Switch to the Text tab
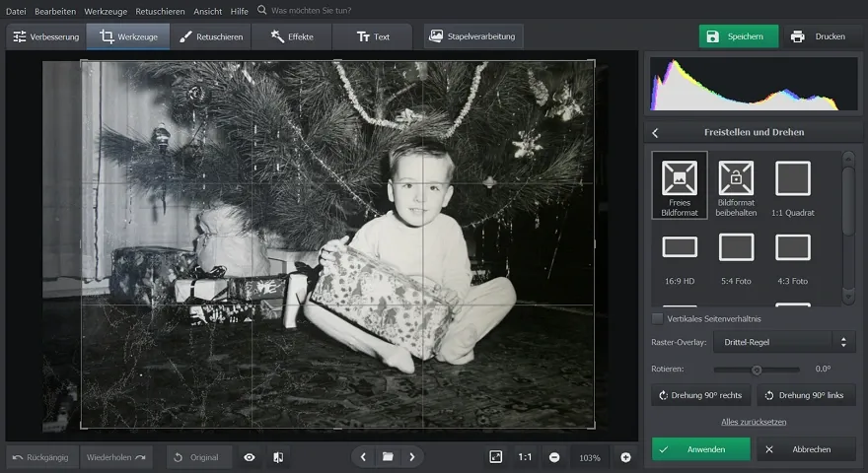The height and width of the screenshot is (473, 868). point(373,36)
